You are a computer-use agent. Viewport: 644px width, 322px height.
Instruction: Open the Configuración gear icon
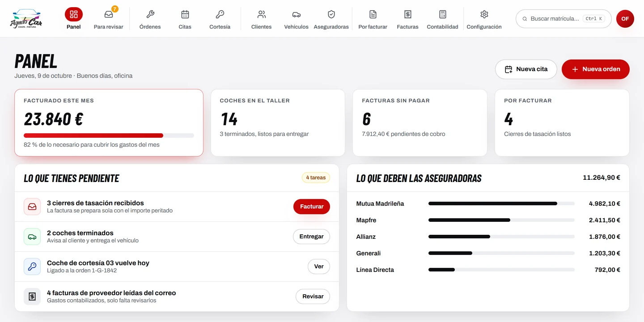[x=484, y=14]
